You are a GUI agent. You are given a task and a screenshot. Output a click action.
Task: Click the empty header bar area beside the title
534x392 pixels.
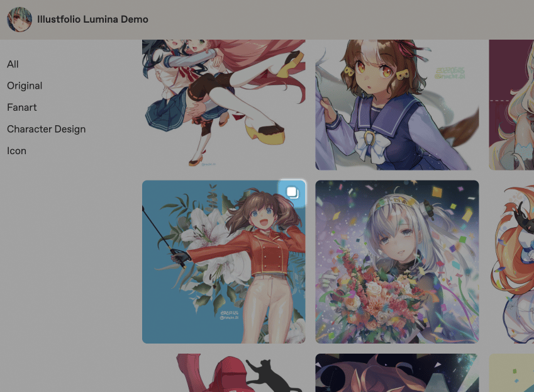point(340,20)
